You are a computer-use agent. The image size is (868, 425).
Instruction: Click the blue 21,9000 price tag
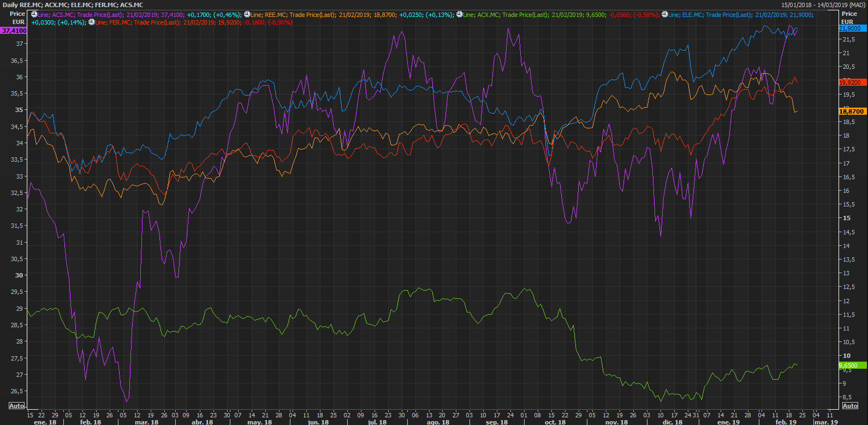(x=851, y=28)
